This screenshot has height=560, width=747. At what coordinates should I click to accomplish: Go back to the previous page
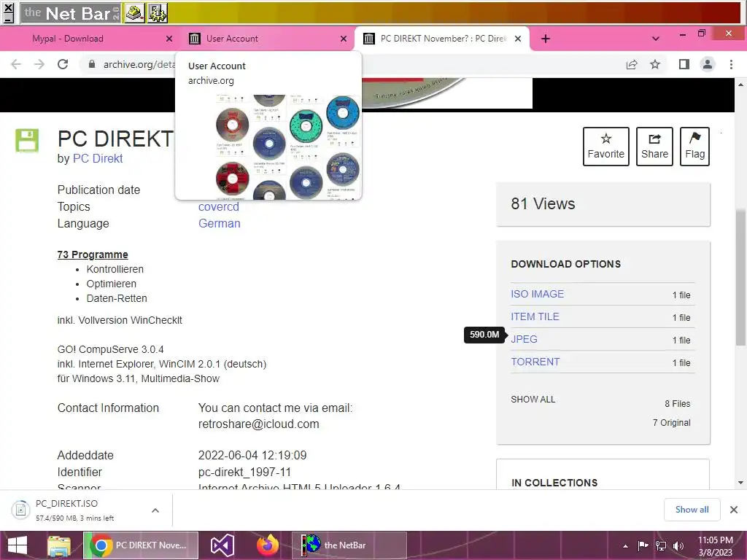[x=16, y=64]
